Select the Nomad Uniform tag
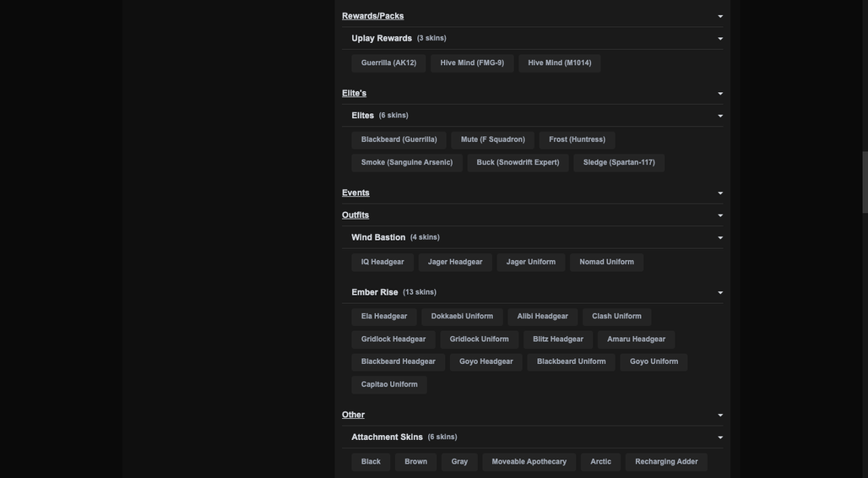The image size is (868, 478). click(x=607, y=262)
